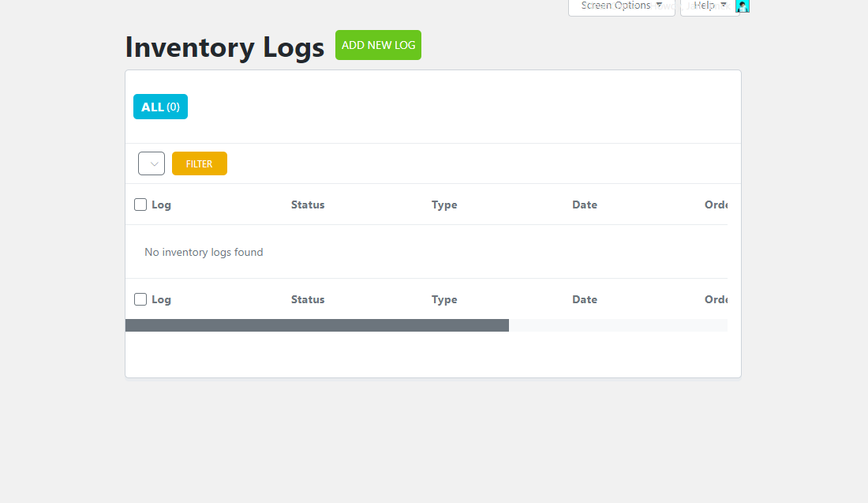Sort by Status column in header

tap(308, 205)
